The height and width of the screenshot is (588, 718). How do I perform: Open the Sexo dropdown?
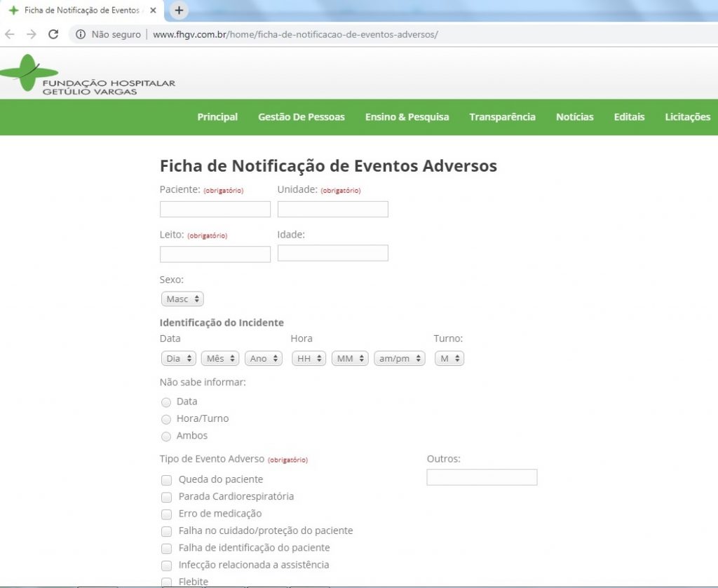tap(182, 299)
